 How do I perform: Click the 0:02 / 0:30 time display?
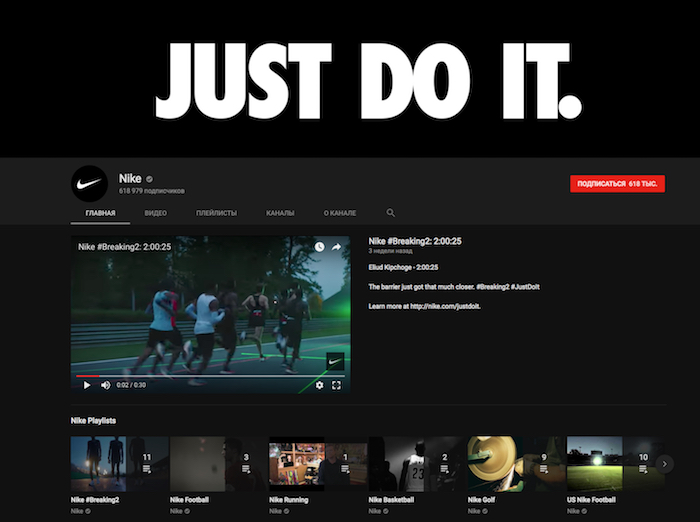tap(131, 385)
